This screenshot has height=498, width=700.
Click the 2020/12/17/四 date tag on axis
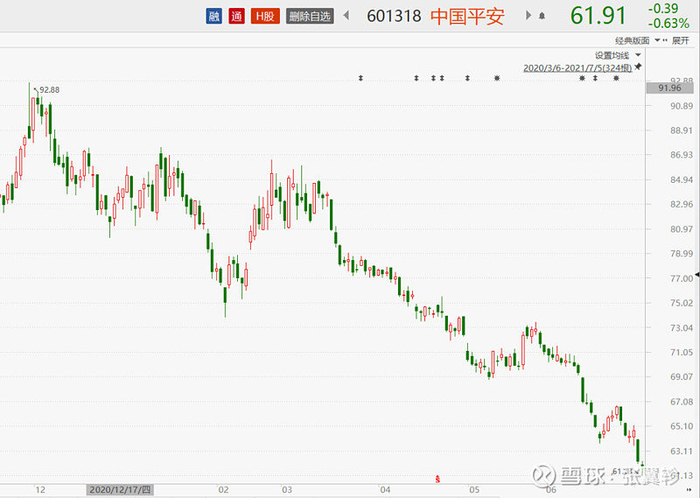tap(120, 490)
